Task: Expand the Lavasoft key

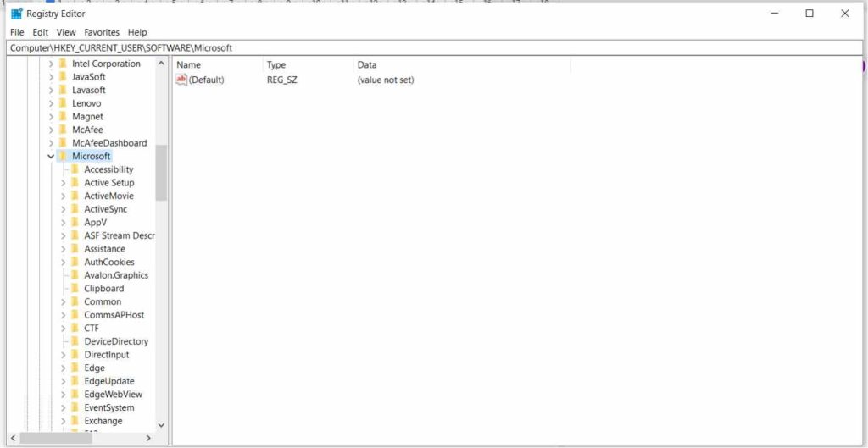Action: [51, 90]
